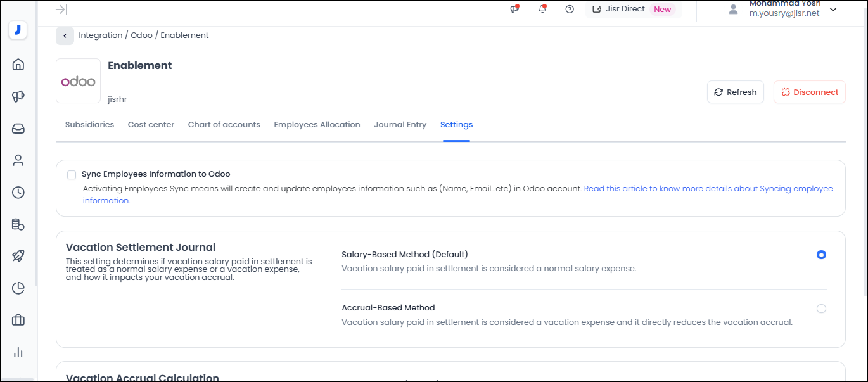This screenshot has width=868, height=382.
Task: Expand the collapsed sidebar with arrow icon
Action: coord(61,10)
